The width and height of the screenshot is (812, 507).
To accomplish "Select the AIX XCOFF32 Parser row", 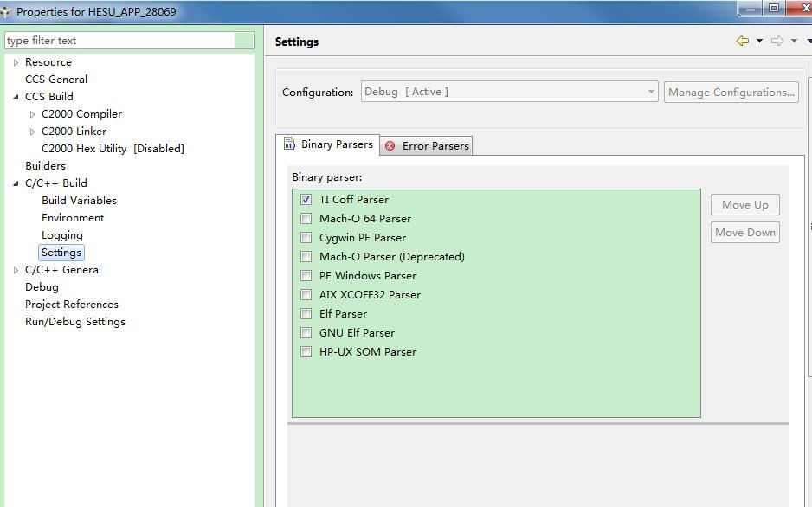I will [370, 295].
